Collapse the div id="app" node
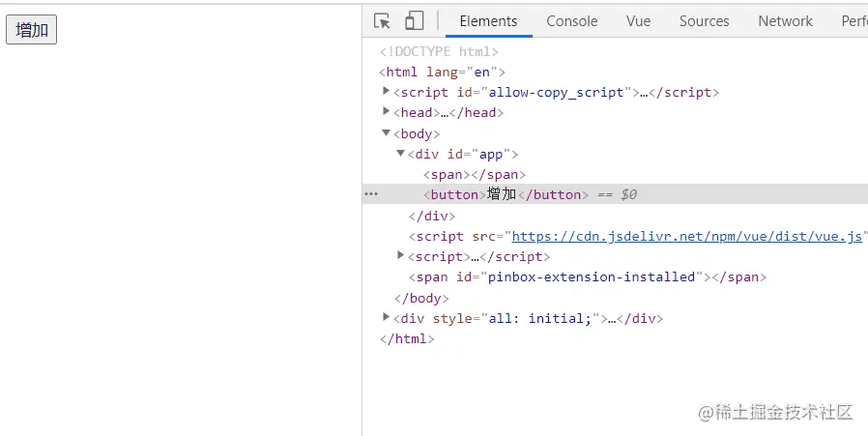Image resolution: width=868 pixels, height=436 pixels. 401,153
